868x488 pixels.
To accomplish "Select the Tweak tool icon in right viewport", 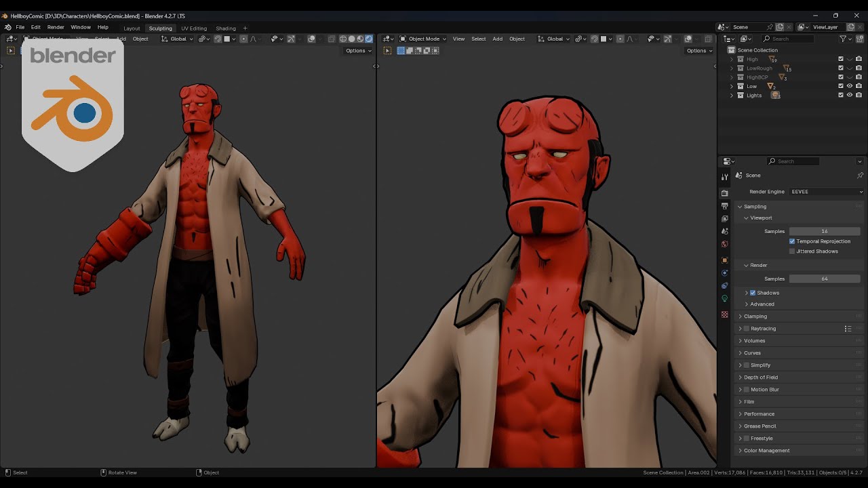I will tap(387, 51).
